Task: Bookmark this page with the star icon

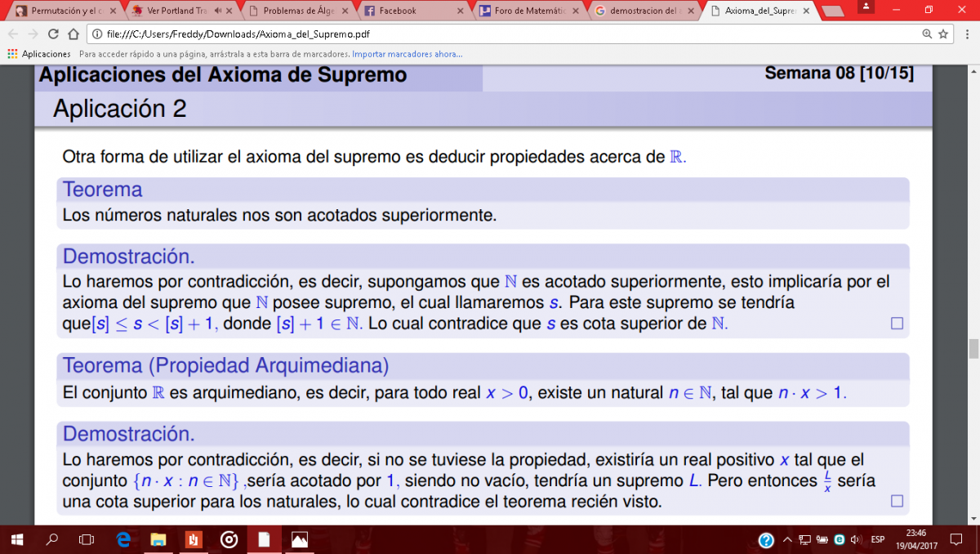Action: [x=943, y=34]
